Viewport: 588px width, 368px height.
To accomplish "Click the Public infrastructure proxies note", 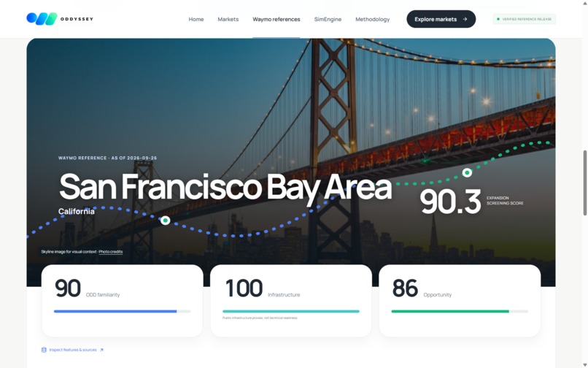I will pos(260,318).
